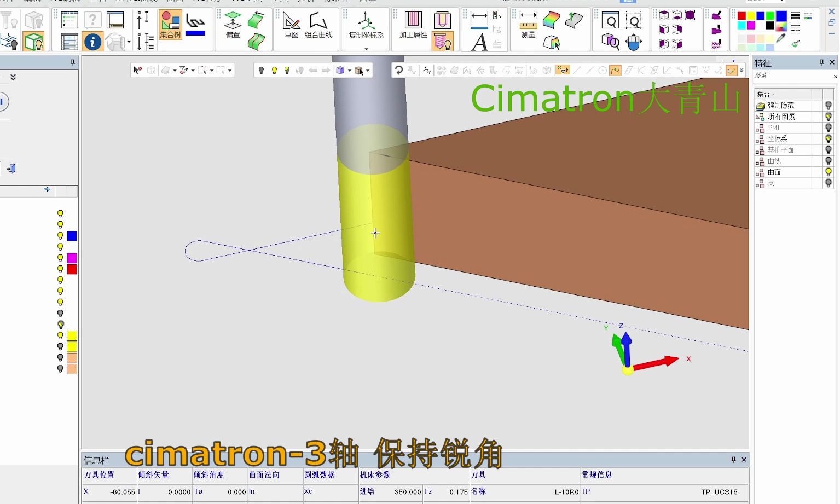Open dropdown beside the box-with-cursor icon
Screen dimensions: 840x504
368,71
